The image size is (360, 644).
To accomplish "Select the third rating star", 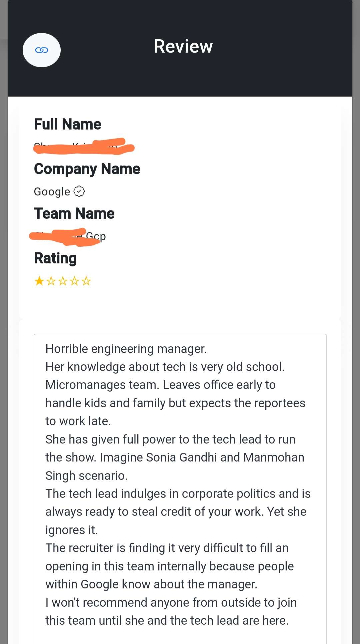I will tap(63, 281).
